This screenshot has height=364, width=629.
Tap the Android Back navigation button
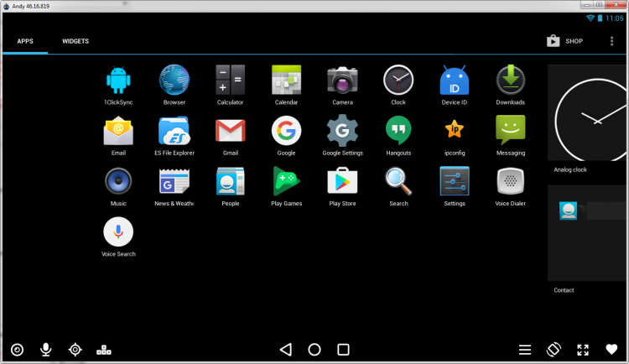[x=286, y=350]
